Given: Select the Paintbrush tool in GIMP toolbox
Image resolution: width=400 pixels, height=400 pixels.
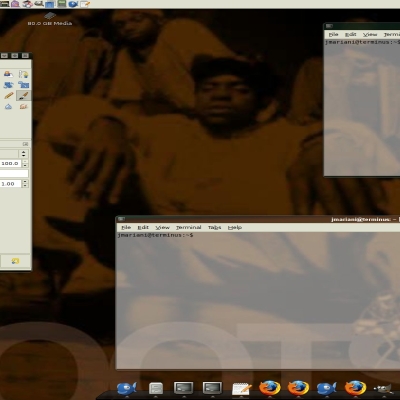Looking at the screenshot, I should click(x=23, y=96).
